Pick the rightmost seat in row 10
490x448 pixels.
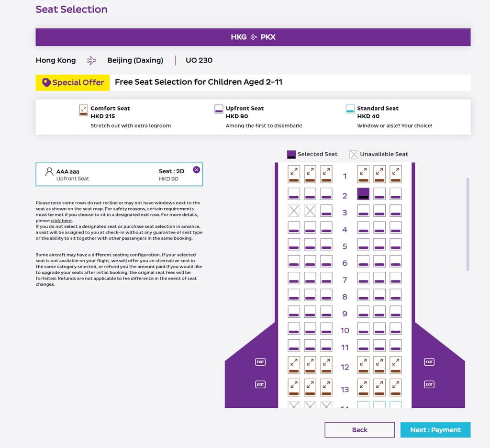pos(395,328)
